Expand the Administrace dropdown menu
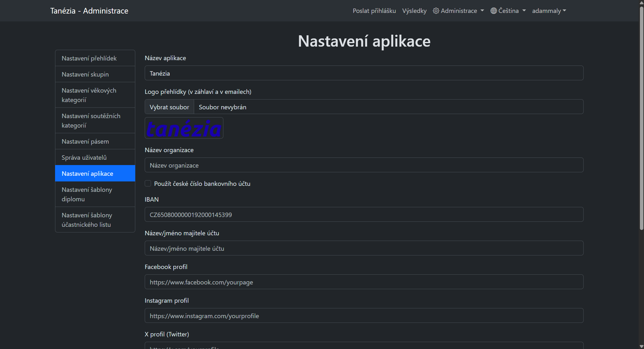644x349 pixels. pyautogui.click(x=458, y=11)
